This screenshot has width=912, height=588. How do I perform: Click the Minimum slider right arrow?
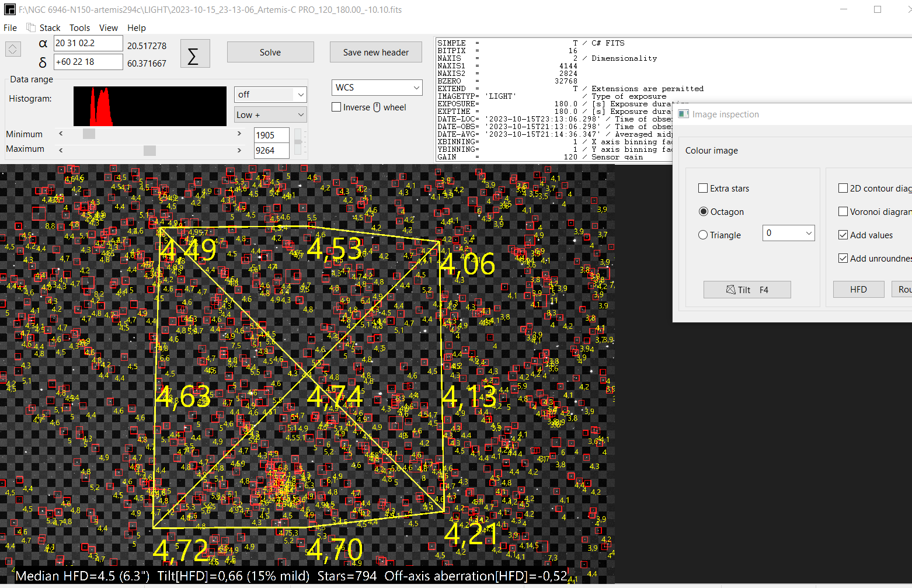click(x=239, y=134)
